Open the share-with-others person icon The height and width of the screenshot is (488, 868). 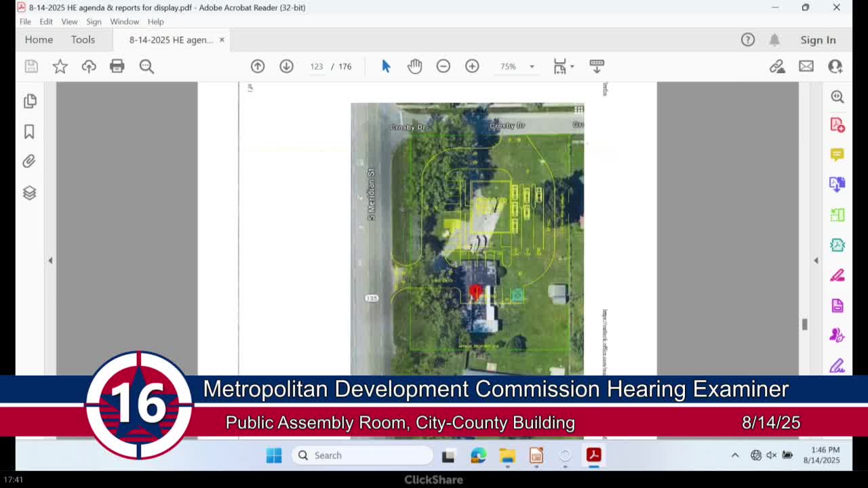click(835, 66)
